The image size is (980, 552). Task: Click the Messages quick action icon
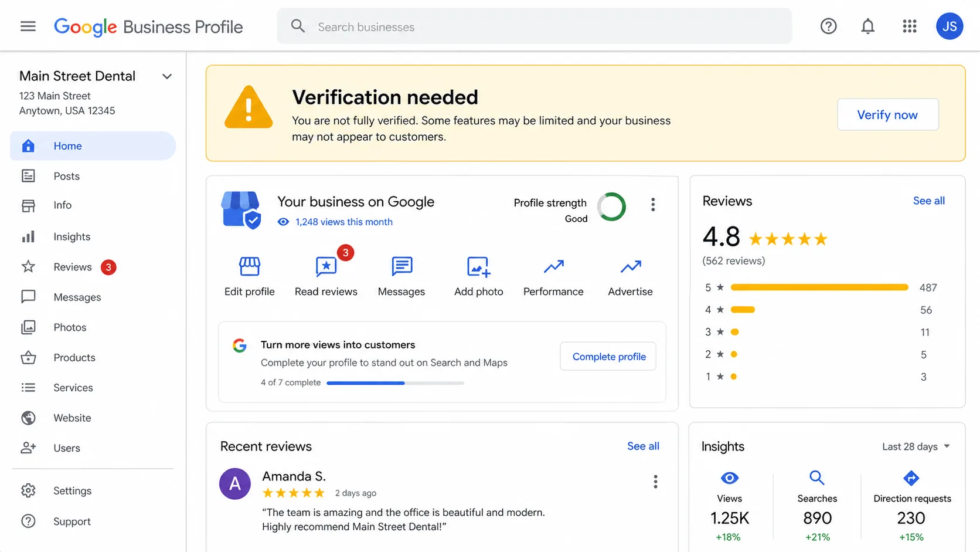401,266
